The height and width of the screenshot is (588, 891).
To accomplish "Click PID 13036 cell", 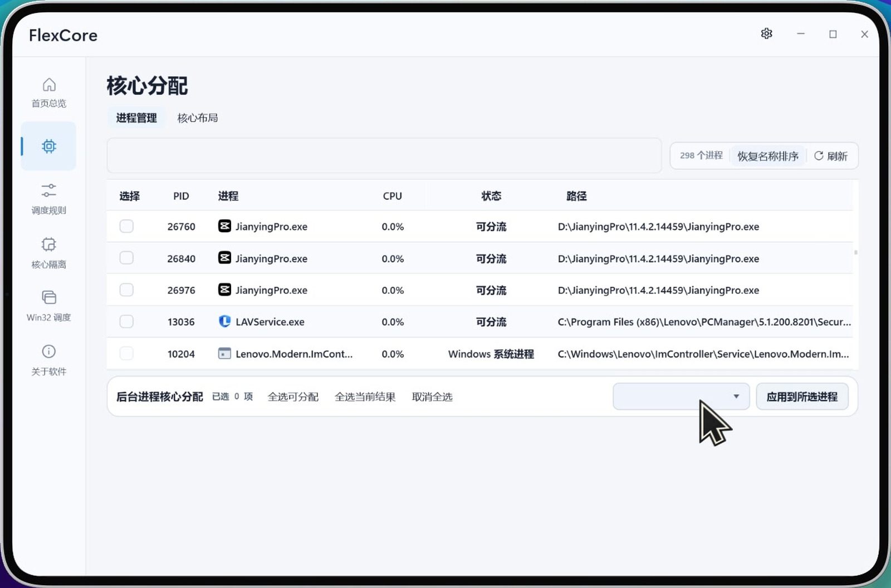I will tap(181, 322).
